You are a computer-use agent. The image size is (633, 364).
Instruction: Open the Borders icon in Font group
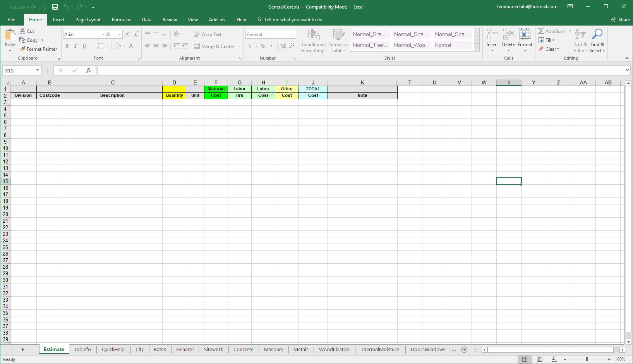pyautogui.click(x=101, y=46)
